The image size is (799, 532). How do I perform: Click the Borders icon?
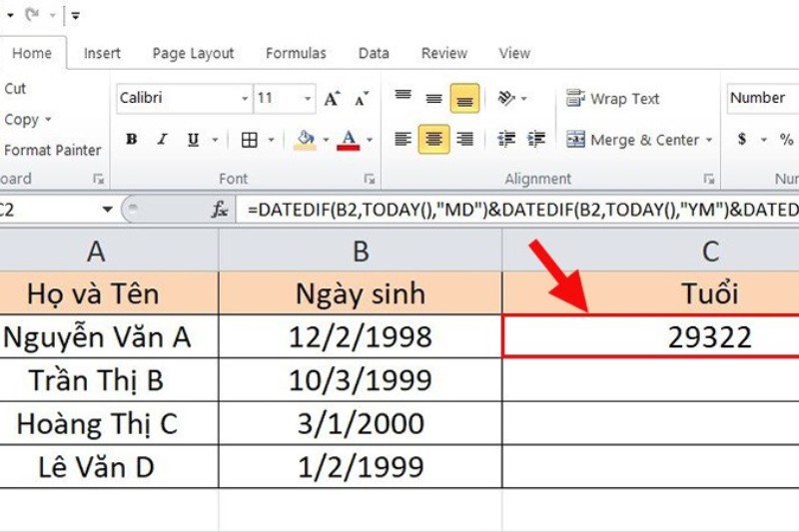[249, 140]
